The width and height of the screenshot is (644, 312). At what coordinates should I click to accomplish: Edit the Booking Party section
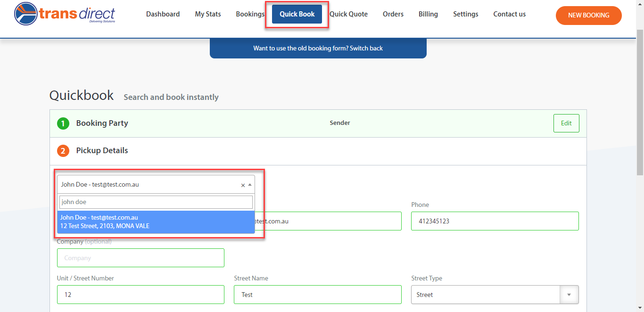click(x=566, y=123)
